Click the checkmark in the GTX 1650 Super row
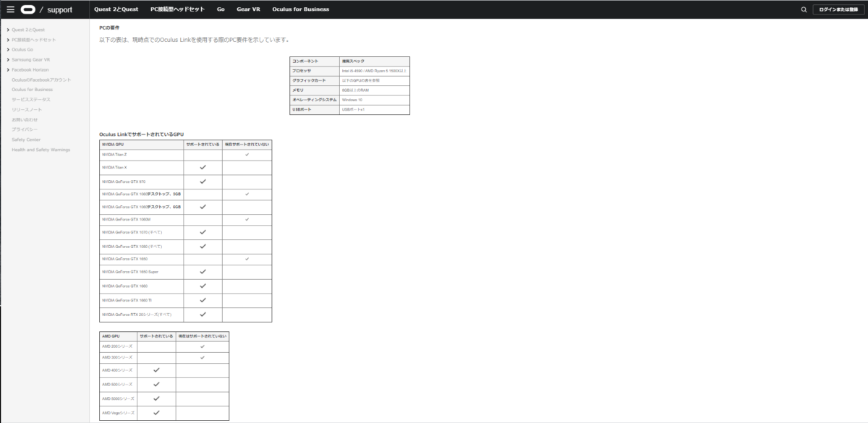Viewport: 868px width, 423px height. (x=203, y=271)
